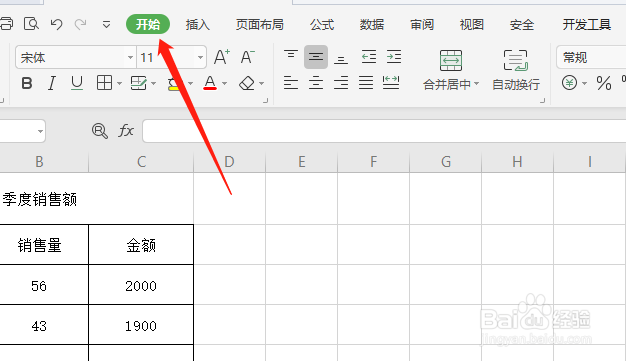Open the 数据 tab
626x361 pixels.
[372, 25]
